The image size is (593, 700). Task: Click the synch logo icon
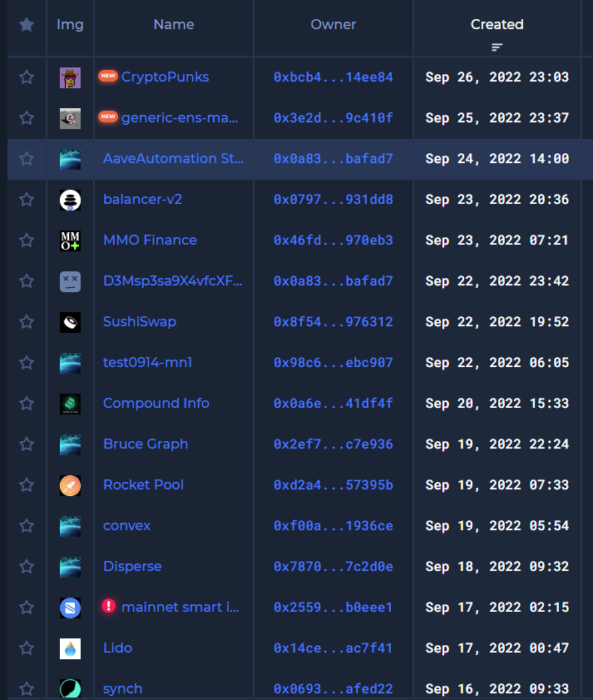click(70, 688)
